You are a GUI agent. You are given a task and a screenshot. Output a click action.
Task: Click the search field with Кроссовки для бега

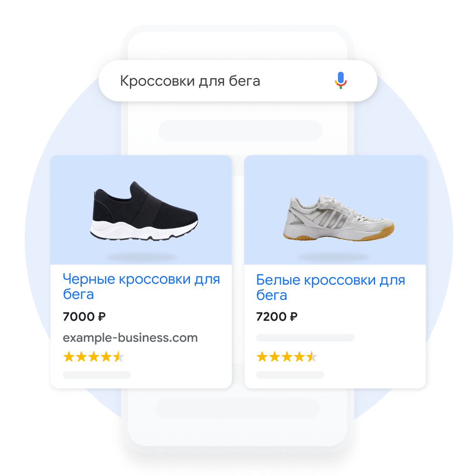coord(238,81)
